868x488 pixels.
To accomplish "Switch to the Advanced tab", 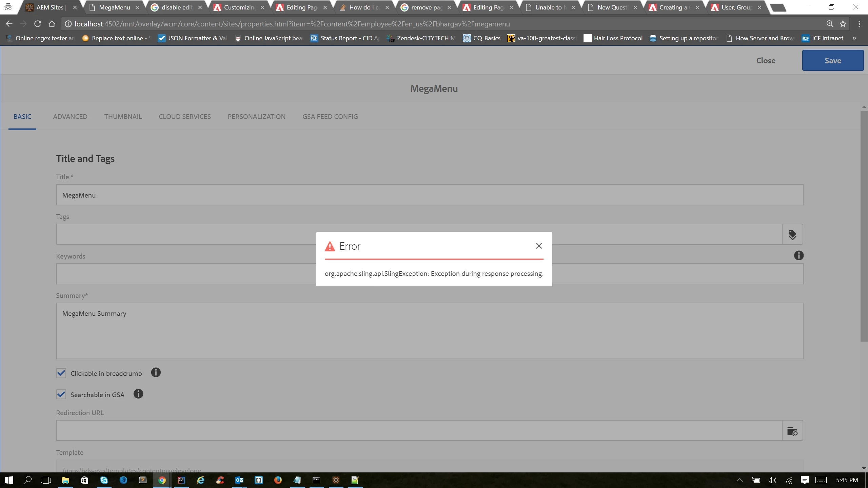I will pos(70,117).
